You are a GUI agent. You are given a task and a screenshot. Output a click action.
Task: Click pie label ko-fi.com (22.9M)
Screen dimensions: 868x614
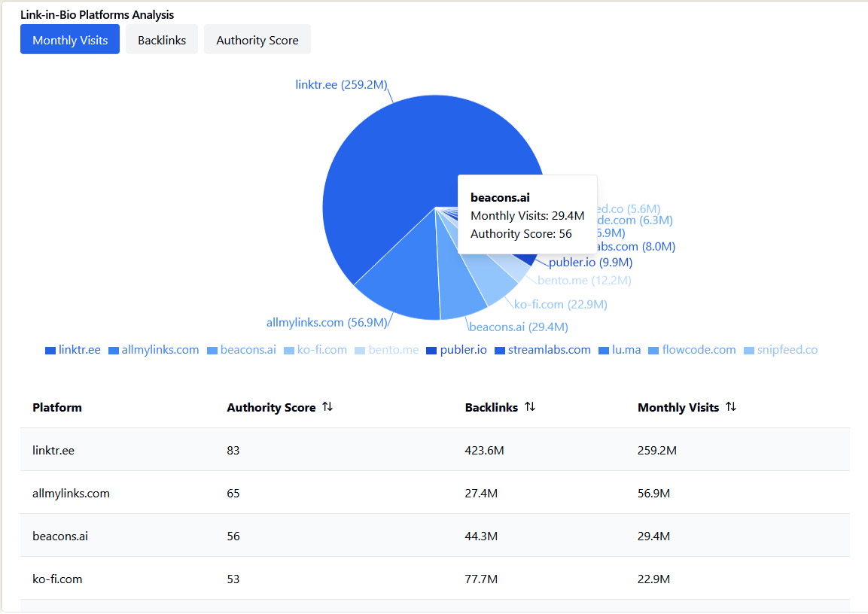tap(561, 304)
